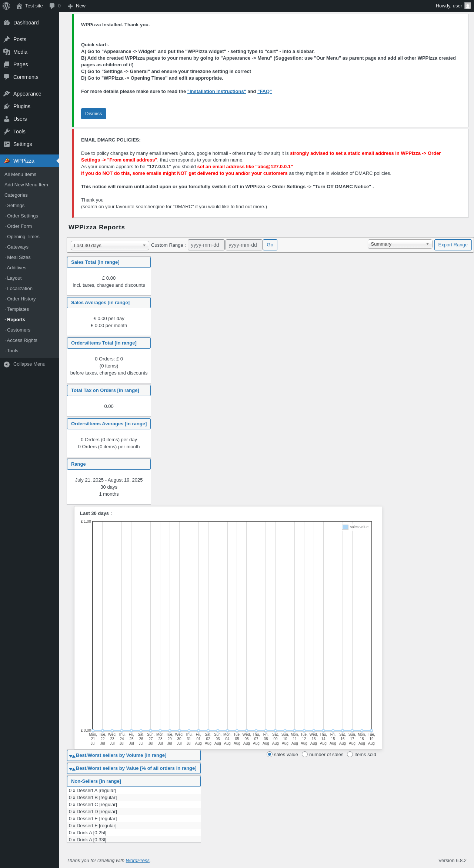This screenshot has width=474, height=868.
Task: Click 0 x Dessert A [regular] row
Action: [134, 791]
